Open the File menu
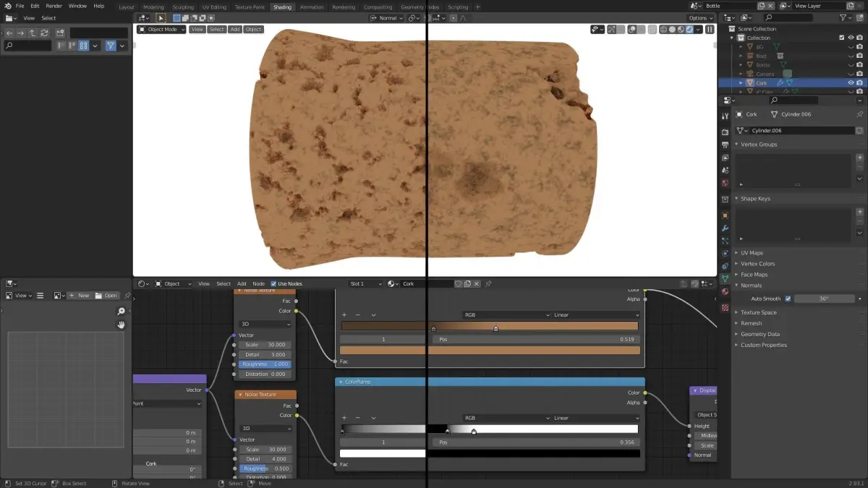This screenshot has height=488, width=868. pos(20,6)
